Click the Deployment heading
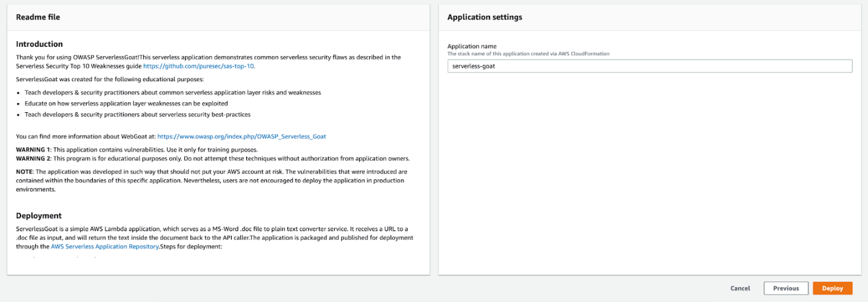 pos(39,216)
